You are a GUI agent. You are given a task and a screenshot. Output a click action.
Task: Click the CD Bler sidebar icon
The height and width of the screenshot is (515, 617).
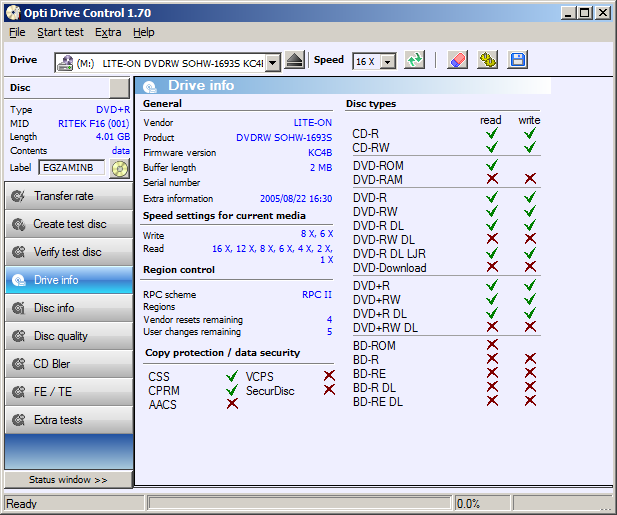18,364
